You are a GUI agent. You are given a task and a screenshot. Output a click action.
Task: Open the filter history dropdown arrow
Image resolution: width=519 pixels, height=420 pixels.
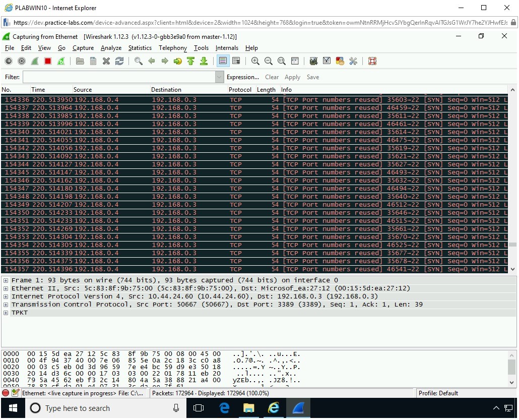point(219,77)
